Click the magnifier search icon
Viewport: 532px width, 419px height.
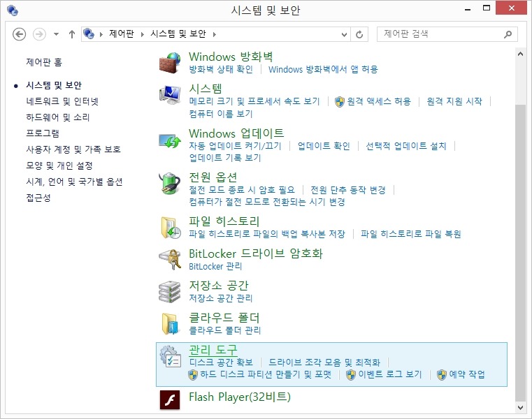508,34
